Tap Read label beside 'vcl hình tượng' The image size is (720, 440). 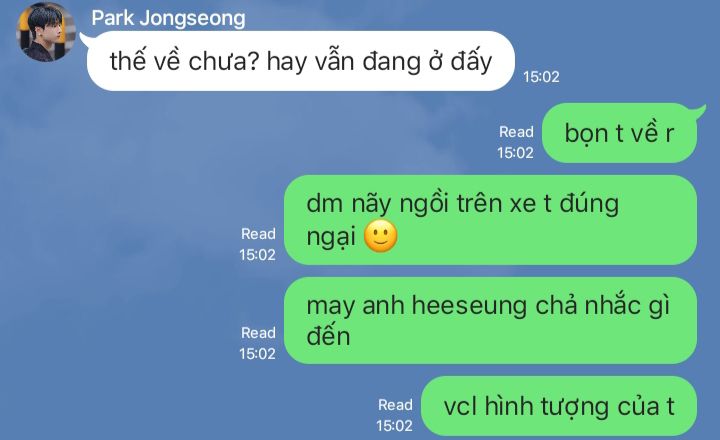395,405
